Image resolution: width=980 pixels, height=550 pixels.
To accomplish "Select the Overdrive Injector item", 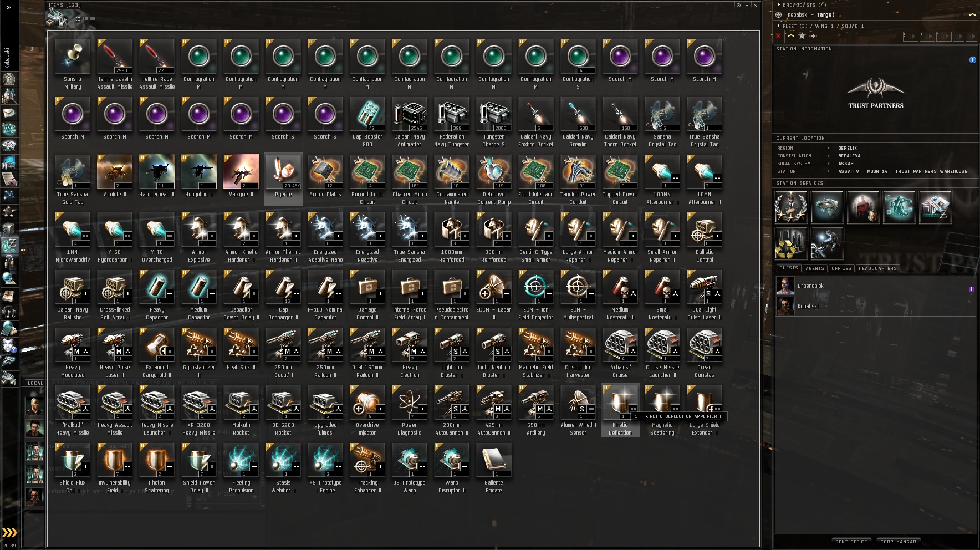I will 367,411.
